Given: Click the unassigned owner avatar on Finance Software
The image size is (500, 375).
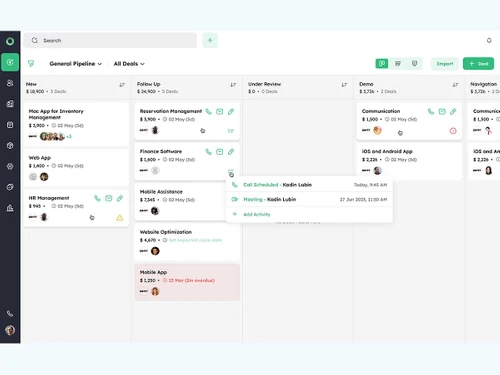Looking at the screenshot, I should [155, 171].
